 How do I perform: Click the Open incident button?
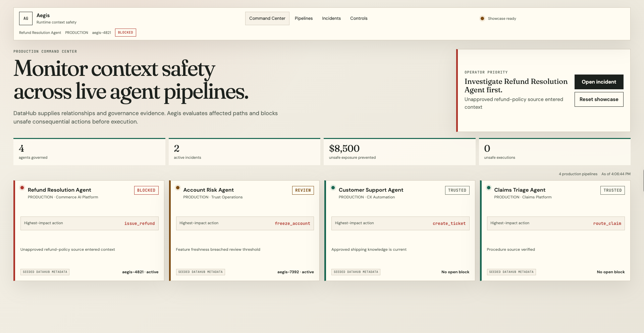pos(599,82)
